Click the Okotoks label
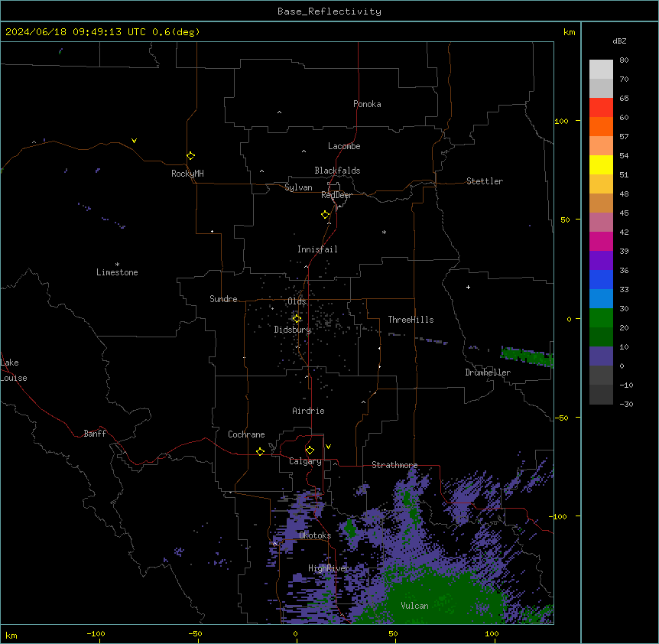 315,535
